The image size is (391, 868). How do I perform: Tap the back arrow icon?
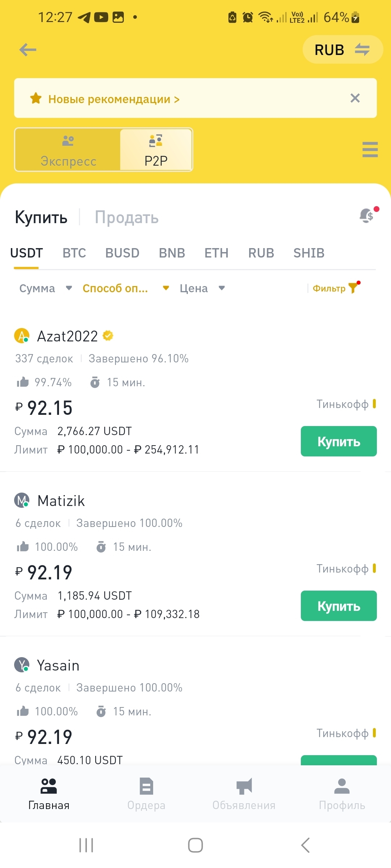click(x=28, y=50)
